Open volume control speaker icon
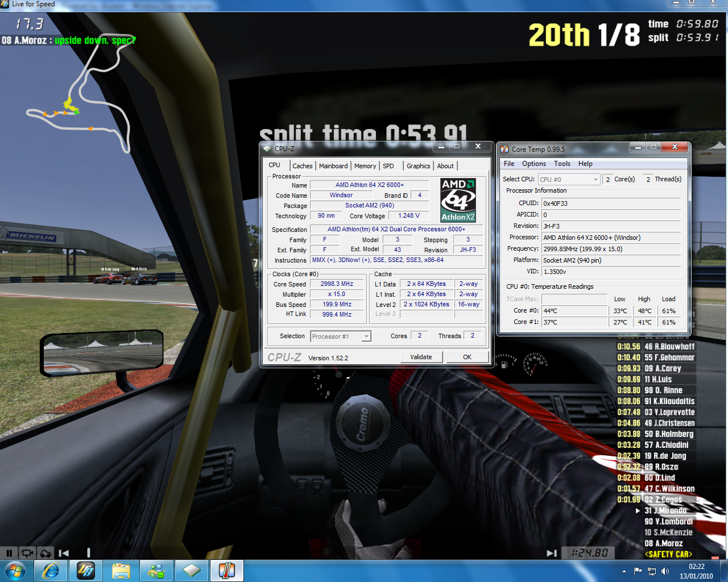The image size is (728, 582). pyautogui.click(x=665, y=571)
